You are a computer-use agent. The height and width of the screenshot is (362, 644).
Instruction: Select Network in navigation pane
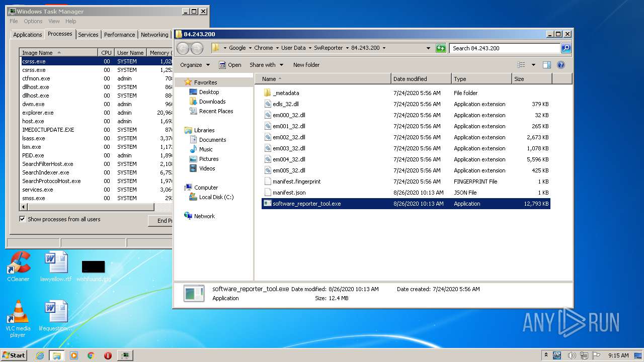(x=200, y=216)
